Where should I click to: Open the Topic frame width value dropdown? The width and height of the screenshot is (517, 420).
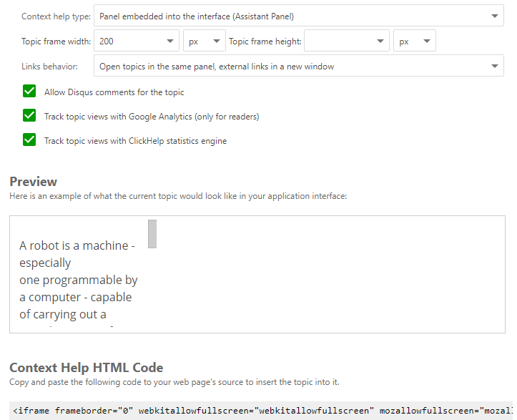tap(137, 41)
